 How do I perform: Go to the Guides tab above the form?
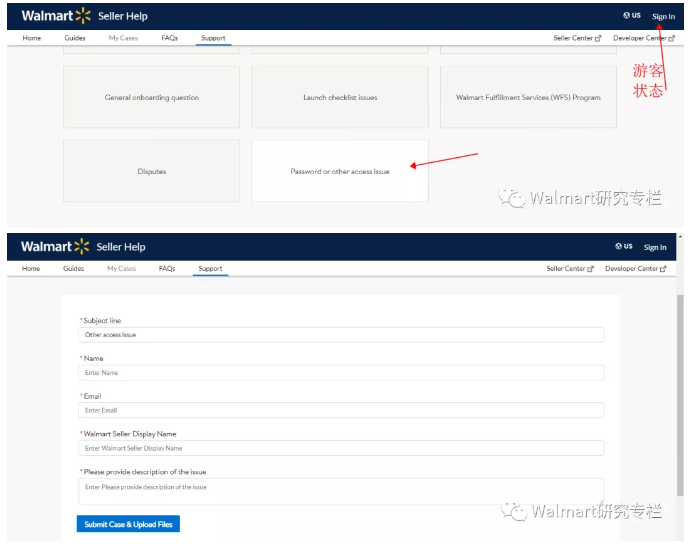pyautogui.click(x=74, y=269)
